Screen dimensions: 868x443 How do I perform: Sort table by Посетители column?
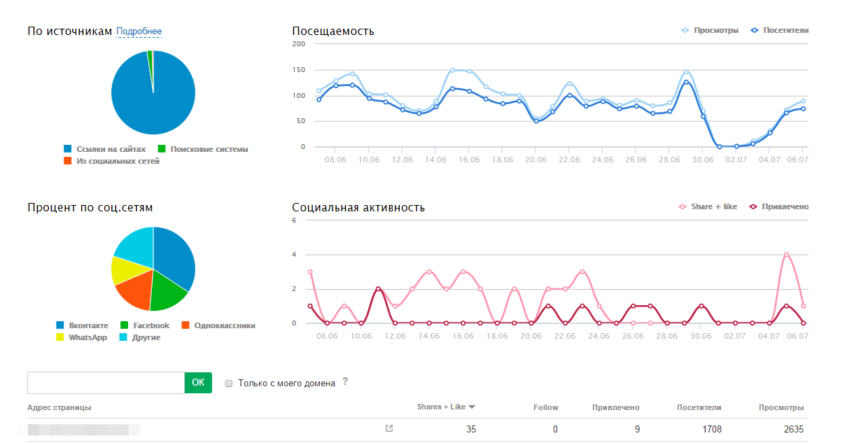click(x=699, y=407)
